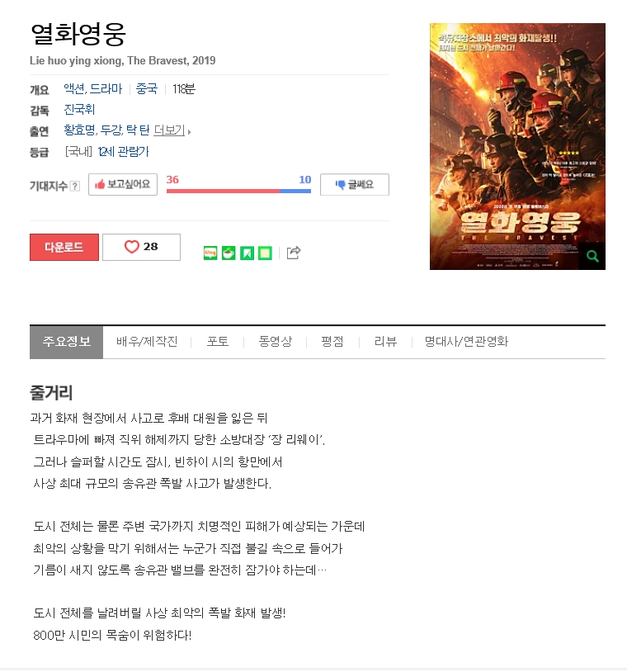Click the green memo square icon
Image resolution: width=627 pixels, height=672 pixels.
coord(265,253)
